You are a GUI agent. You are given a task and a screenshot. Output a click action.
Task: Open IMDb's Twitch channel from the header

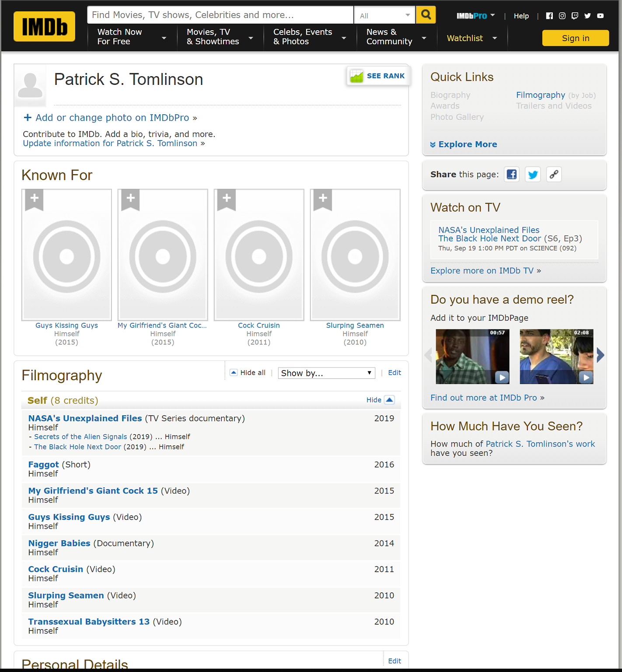coord(575,16)
